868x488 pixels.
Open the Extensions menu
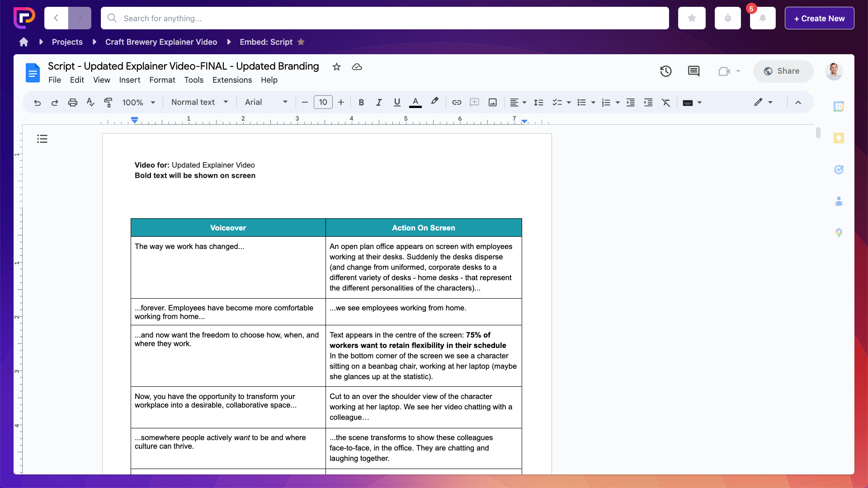point(232,80)
